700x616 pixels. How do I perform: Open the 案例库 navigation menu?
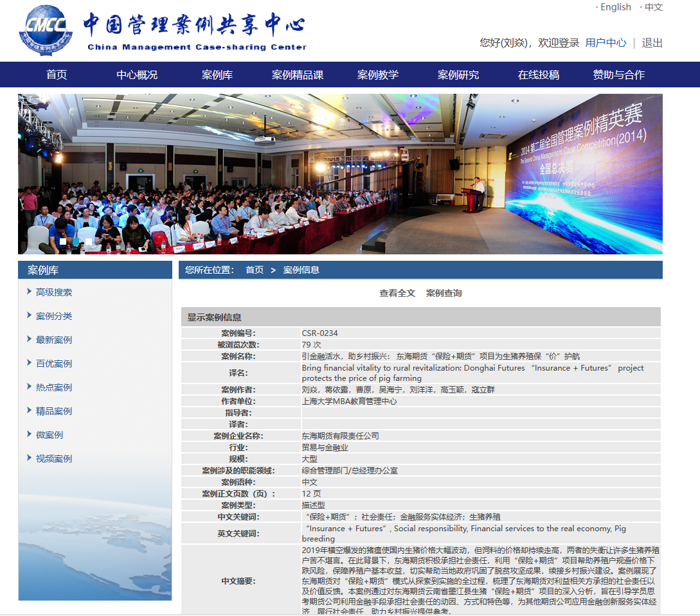(217, 75)
